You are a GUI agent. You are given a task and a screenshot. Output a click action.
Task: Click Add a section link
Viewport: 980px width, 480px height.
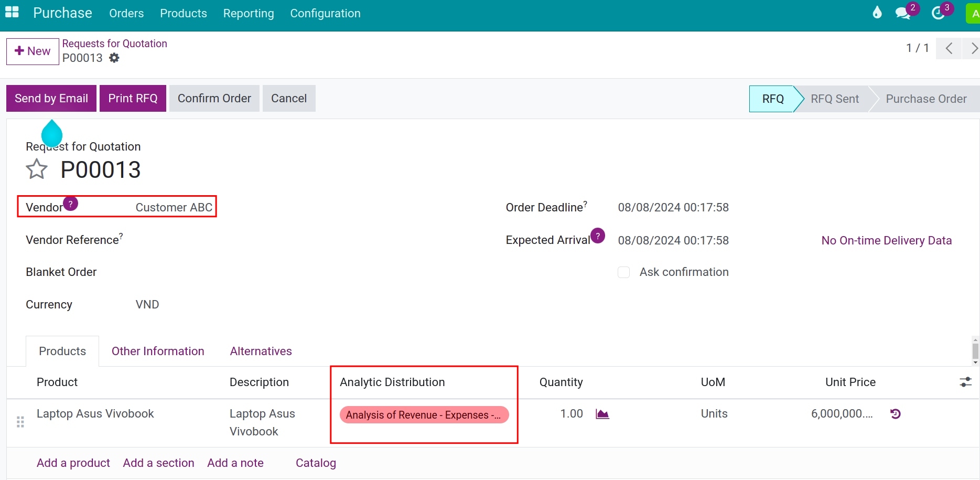tap(158, 463)
